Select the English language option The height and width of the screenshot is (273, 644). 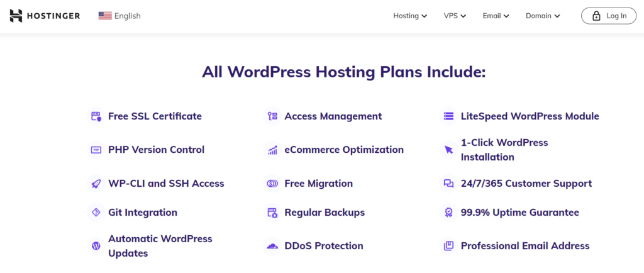(128, 16)
